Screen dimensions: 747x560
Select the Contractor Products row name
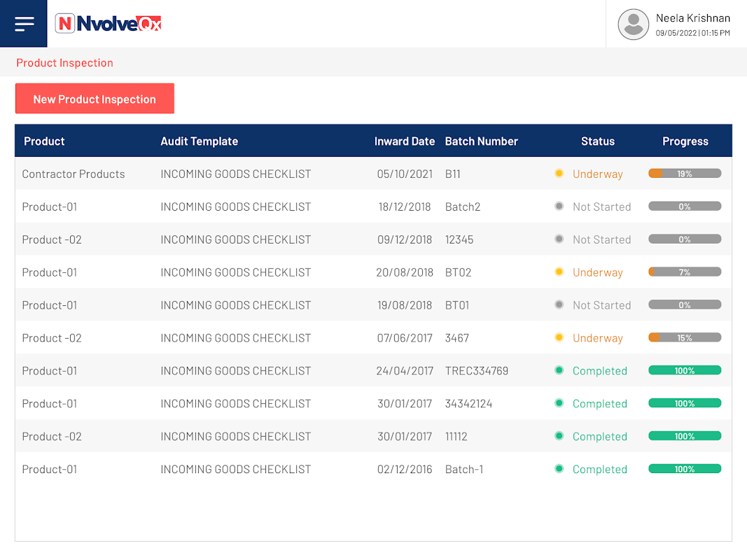coord(74,174)
